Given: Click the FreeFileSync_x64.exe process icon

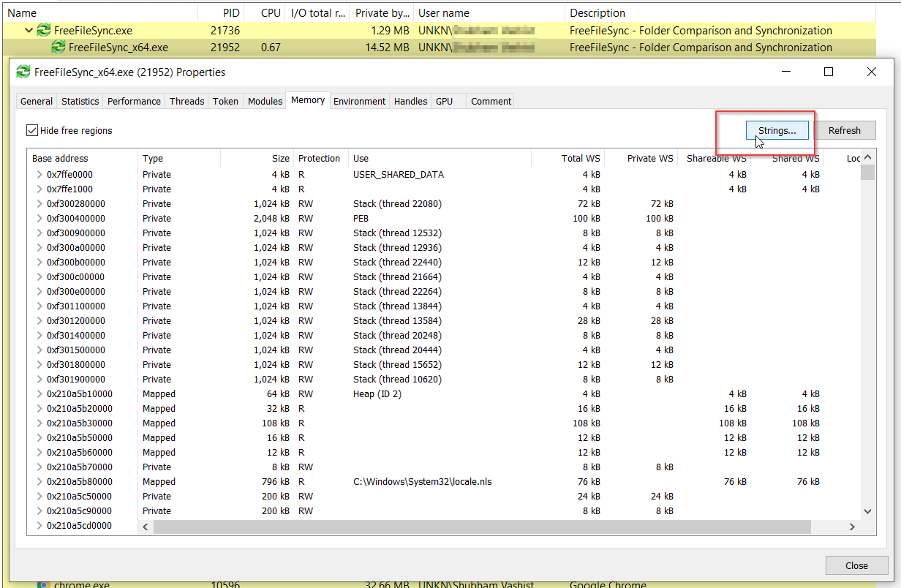Looking at the screenshot, I should 58,48.
